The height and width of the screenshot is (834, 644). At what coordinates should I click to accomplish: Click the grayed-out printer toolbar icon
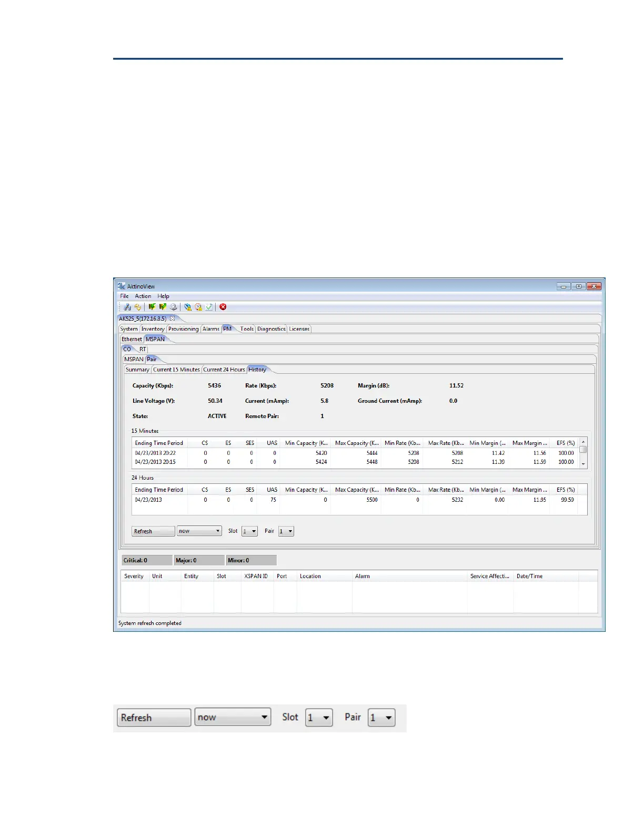click(x=173, y=307)
